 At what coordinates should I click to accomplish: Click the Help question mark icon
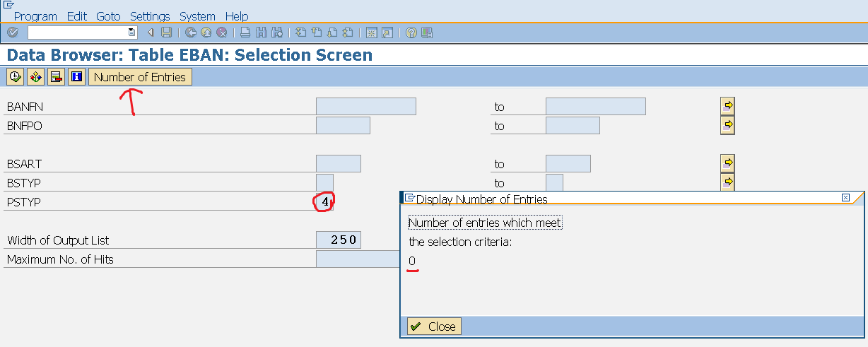[411, 33]
